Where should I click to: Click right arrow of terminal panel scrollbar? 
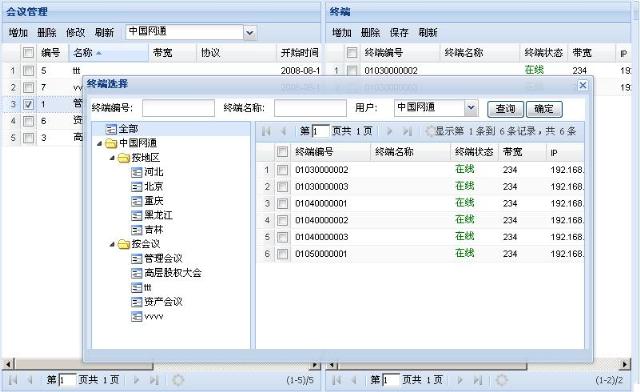(x=625, y=365)
